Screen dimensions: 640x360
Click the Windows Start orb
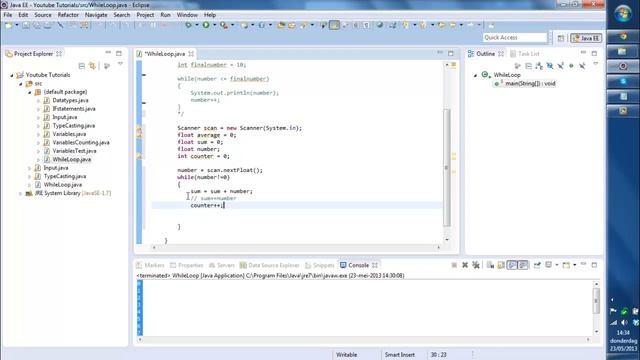click(x=623, y=14)
